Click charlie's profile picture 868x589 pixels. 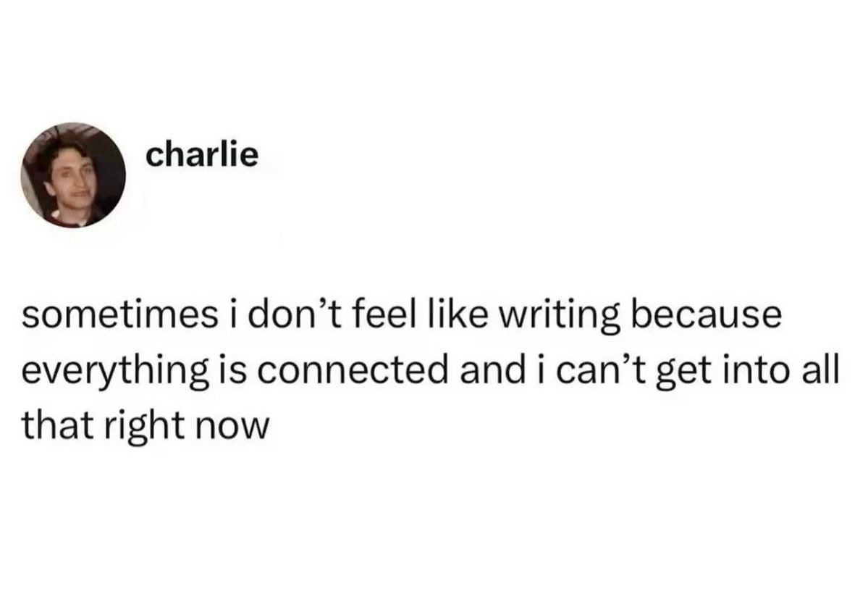(x=72, y=175)
